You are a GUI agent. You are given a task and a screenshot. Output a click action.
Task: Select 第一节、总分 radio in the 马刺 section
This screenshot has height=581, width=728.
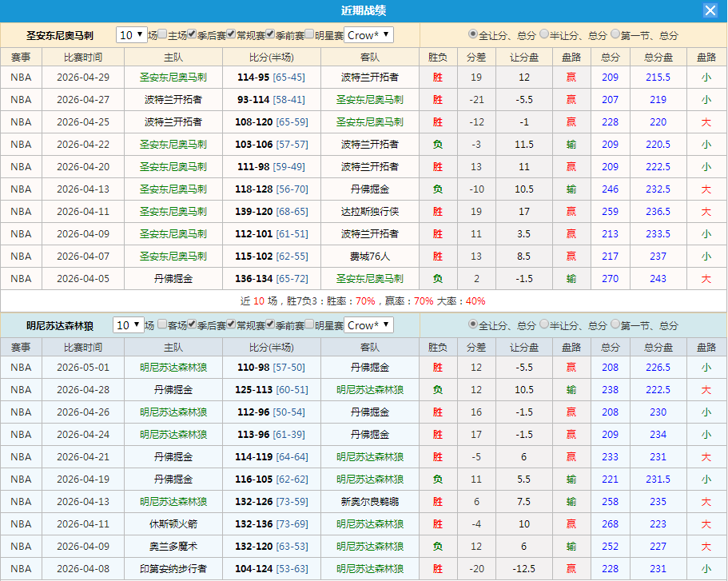click(615, 34)
